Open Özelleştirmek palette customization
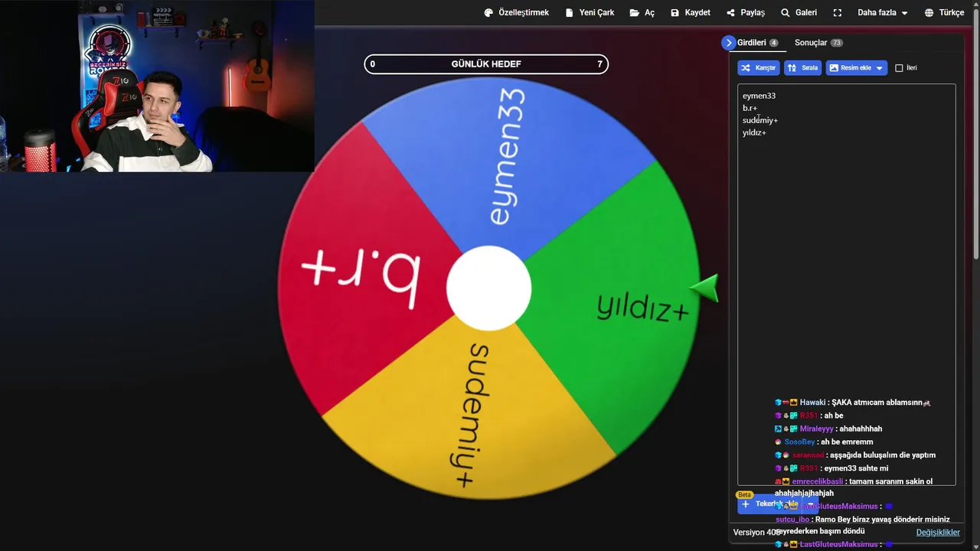980x551 pixels. pos(516,13)
